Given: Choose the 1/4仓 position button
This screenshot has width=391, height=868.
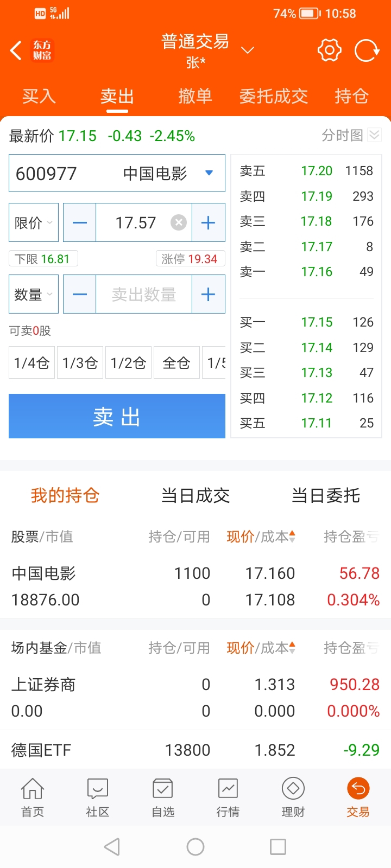Looking at the screenshot, I should click(x=31, y=362).
